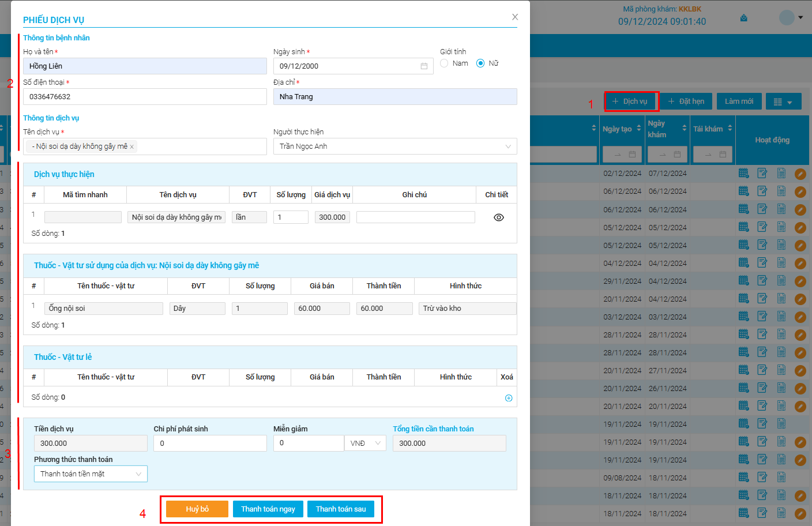Click calendar icon in row created 03/12/2024
The image size is (812, 526).
tap(744, 317)
